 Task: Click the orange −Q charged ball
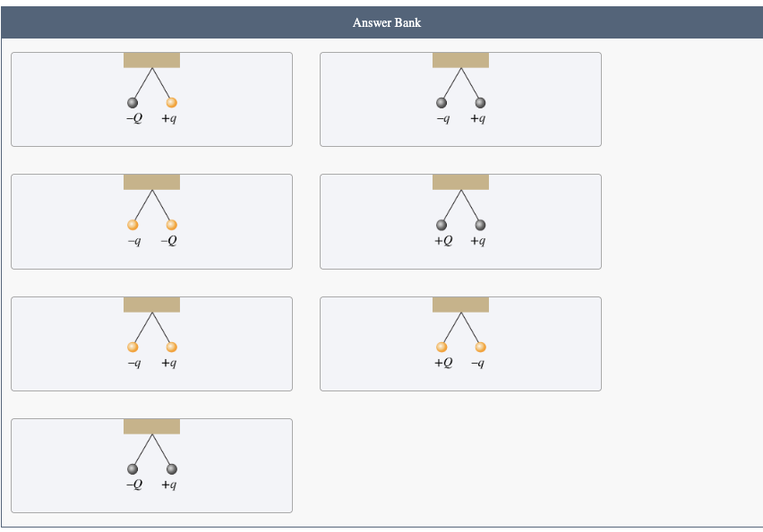click(x=171, y=225)
